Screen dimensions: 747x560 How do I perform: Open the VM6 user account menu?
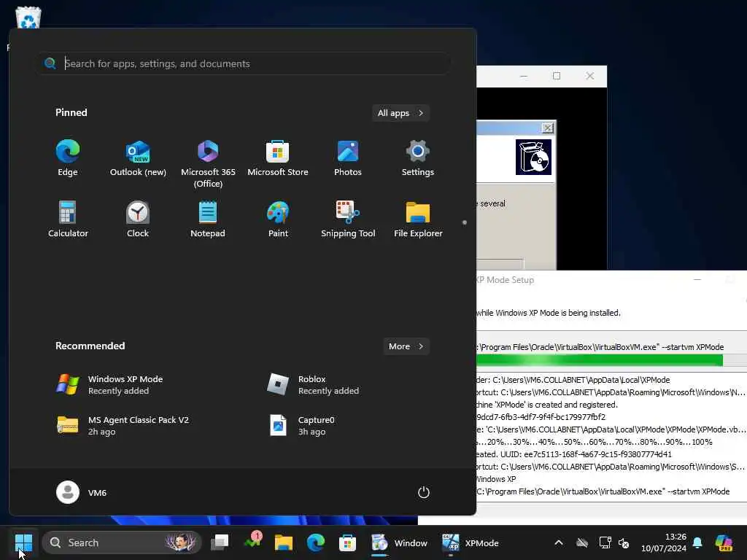(x=82, y=492)
